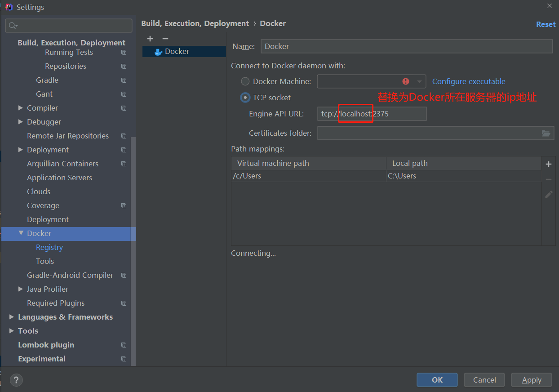559x392 pixels.
Task: Click the settings search box
Action: [69, 26]
